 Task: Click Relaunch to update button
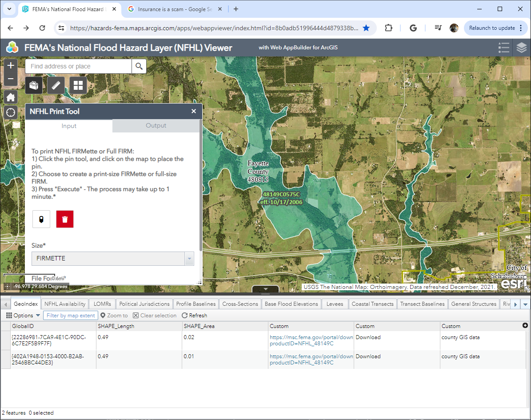point(492,28)
